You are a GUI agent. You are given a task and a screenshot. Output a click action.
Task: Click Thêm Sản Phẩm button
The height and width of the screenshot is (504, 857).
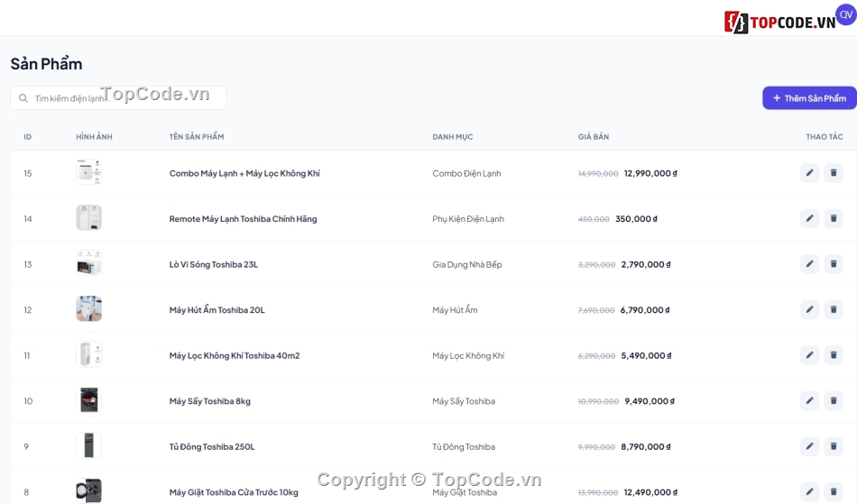click(809, 98)
